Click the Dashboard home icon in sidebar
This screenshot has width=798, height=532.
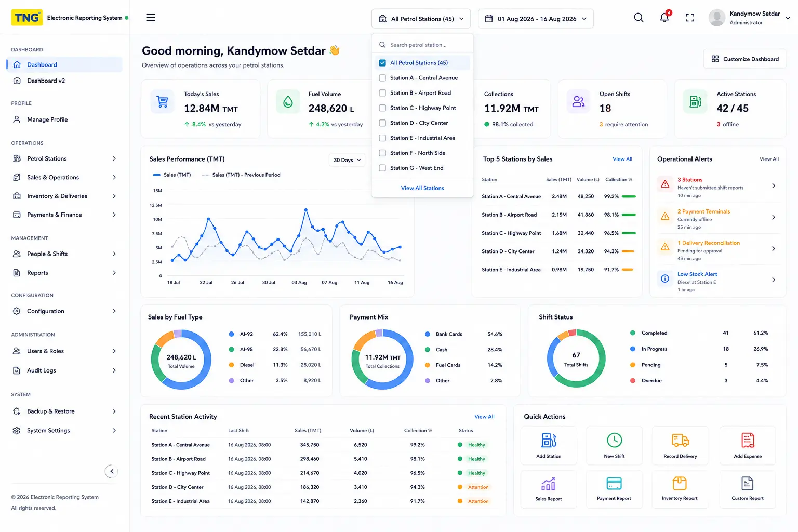(x=17, y=64)
